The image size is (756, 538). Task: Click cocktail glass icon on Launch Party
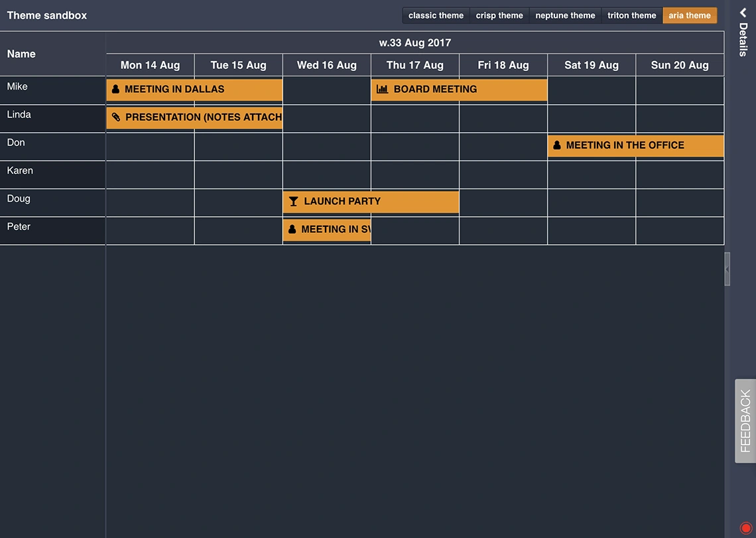pyautogui.click(x=294, y=201)
